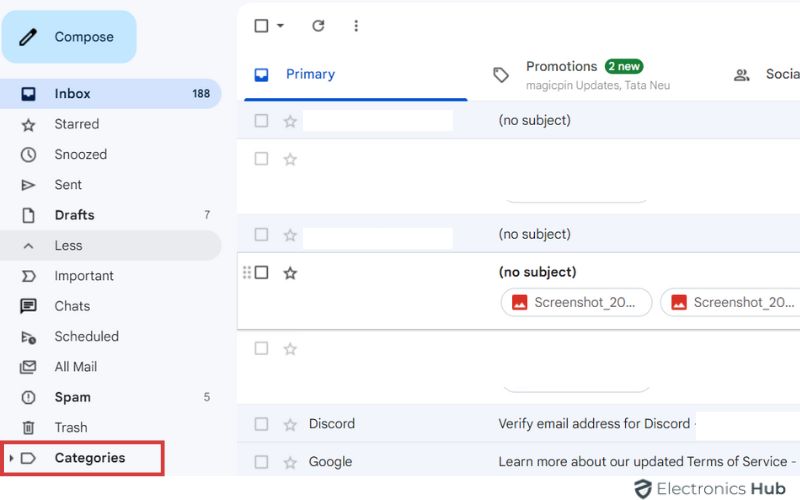Tick the checkbox for the Discord email

point(261,424)
